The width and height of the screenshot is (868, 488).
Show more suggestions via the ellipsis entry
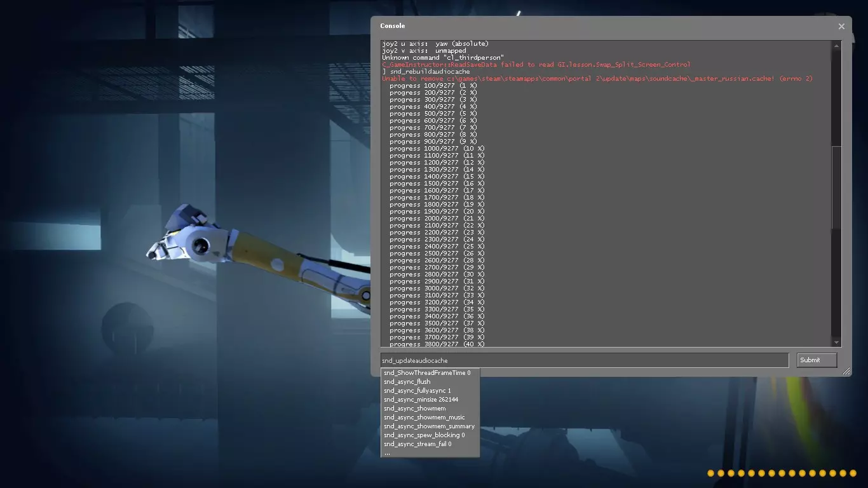[x=387, y=453]
